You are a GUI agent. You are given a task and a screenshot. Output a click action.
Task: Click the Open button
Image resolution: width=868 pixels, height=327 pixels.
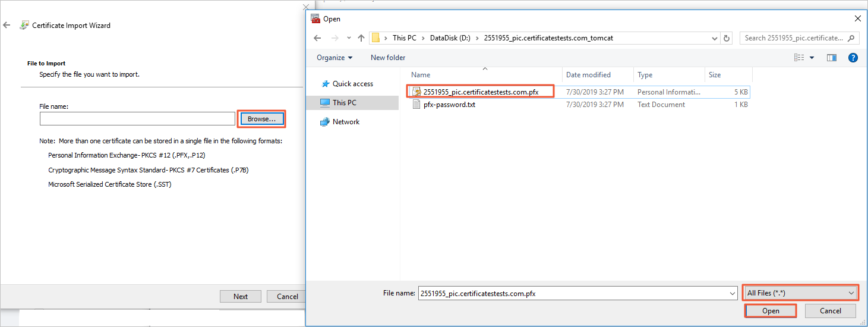771,311
